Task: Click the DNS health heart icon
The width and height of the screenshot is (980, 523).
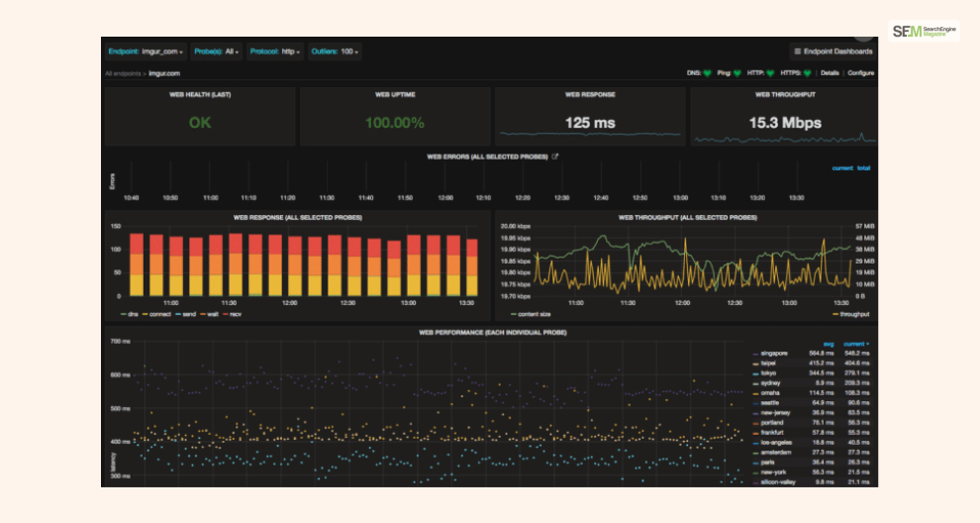Action: point(708,73)
